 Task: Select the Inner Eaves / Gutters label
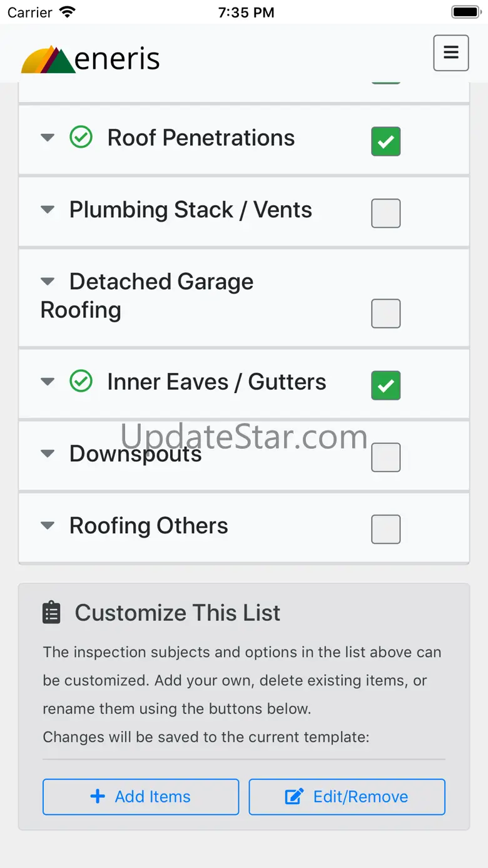[x=216, y=382]
